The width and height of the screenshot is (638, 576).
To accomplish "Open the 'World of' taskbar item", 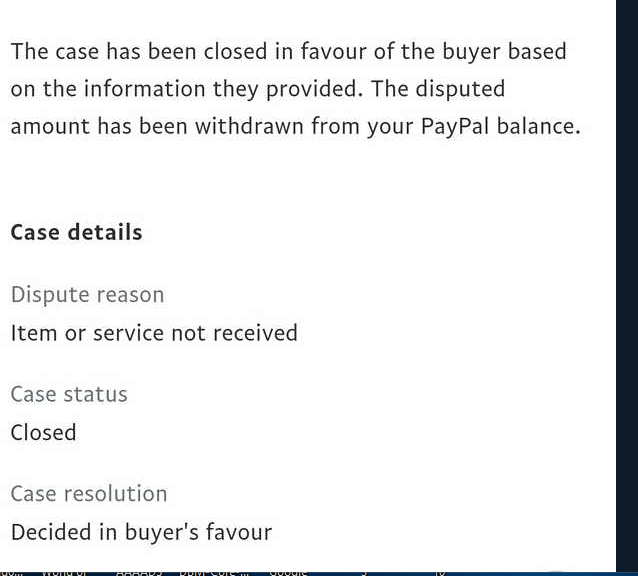I will click(65, 572).
